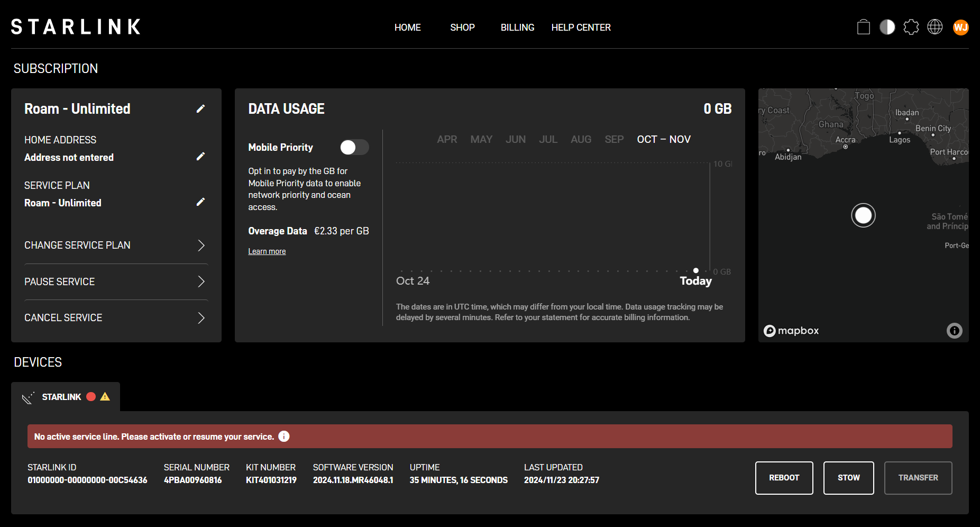Edit the home address pencil icon
Screen dimensions: 980x527
point(200,156)
